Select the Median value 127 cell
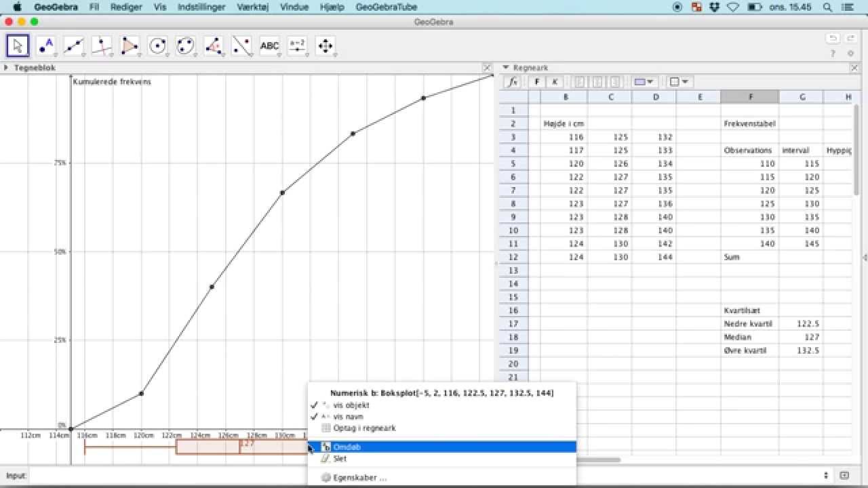 802,338
